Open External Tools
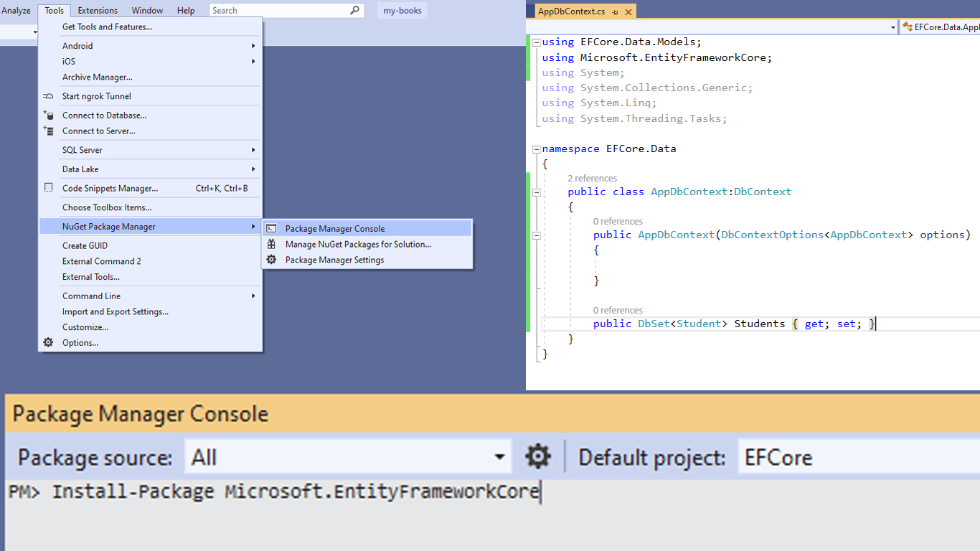The width and height of the screenshot is (980, 551). tap(150, 276)
